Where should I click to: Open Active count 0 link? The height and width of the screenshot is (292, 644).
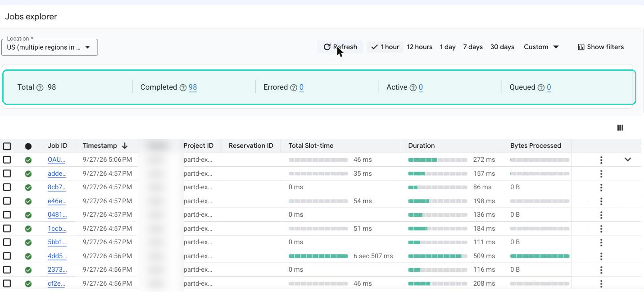click(x=421, y=87)
